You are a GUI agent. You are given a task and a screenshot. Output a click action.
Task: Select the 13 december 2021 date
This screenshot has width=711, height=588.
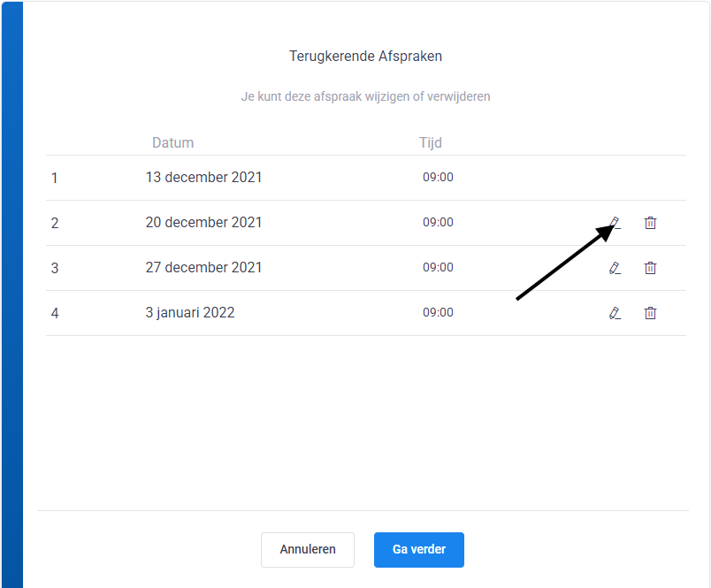[x=203, y=177]
